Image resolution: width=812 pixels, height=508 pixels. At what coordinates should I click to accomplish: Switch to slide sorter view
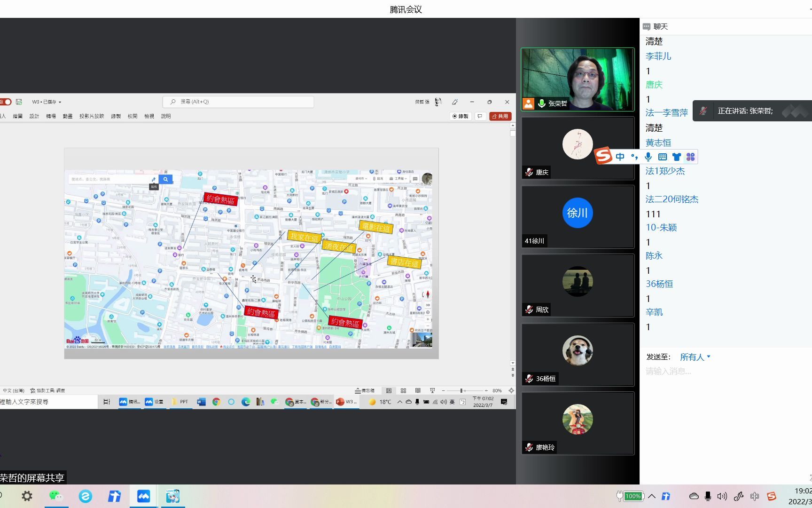pos(403,390)
